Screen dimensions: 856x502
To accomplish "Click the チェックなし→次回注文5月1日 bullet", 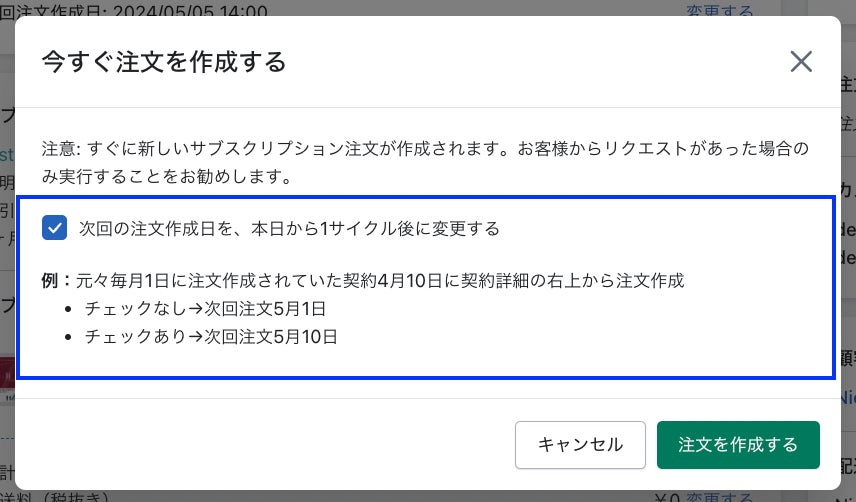I will pyautogui.click(x=205, y=309).
